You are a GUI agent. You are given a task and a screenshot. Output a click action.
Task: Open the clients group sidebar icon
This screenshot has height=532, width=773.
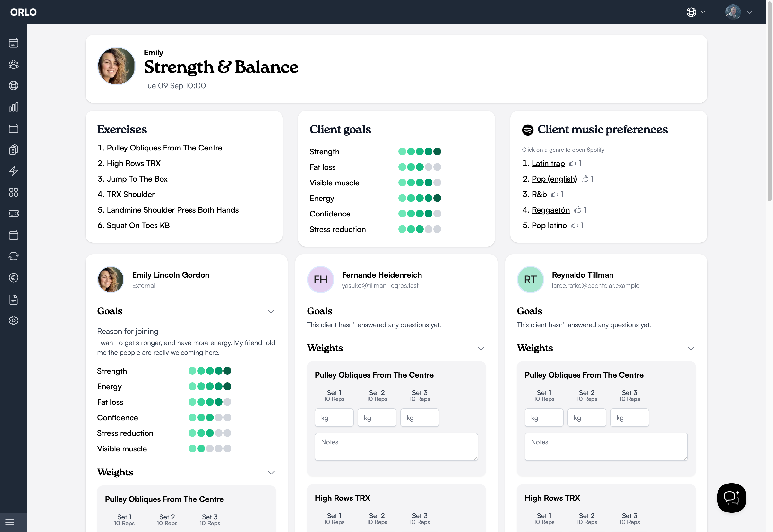pos(13,64)
